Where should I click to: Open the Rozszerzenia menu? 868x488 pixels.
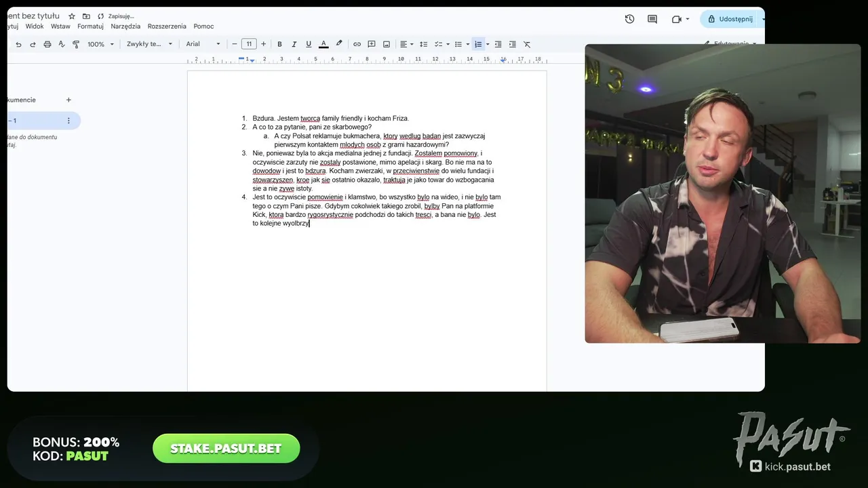[x=167, y=26]
